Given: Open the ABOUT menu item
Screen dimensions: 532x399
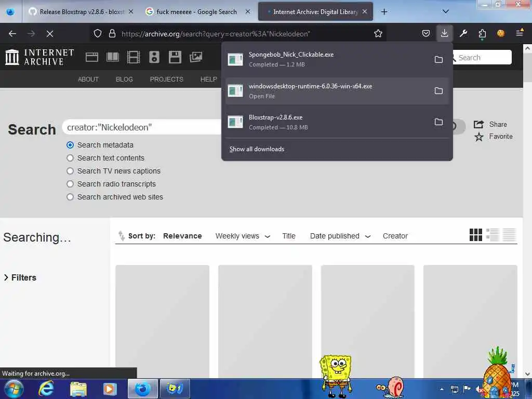Looking at the screenshot, I should click(88, 79).
